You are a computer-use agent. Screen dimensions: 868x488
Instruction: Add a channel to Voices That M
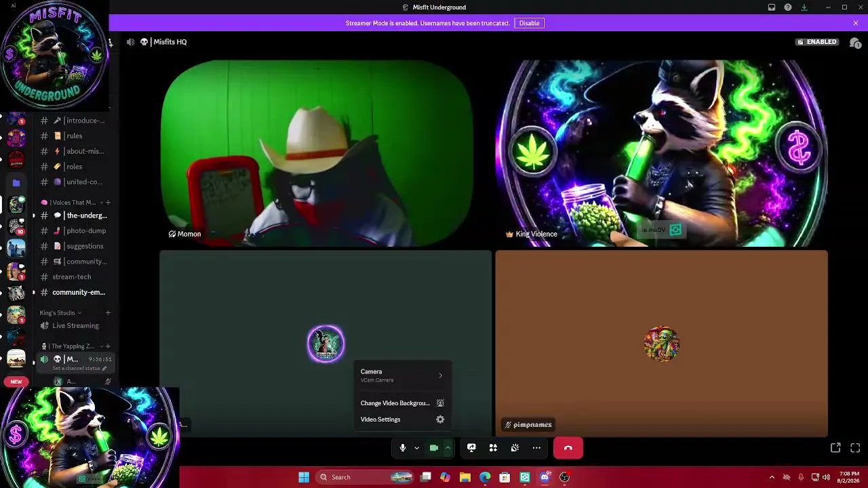tap(108, 202)
